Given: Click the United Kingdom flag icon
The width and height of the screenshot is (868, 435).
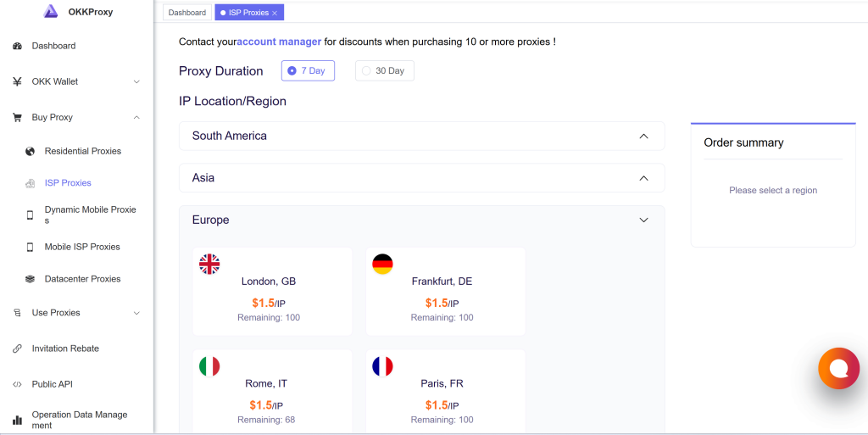Looking at the screenshot, I should (x=209, y=265).
